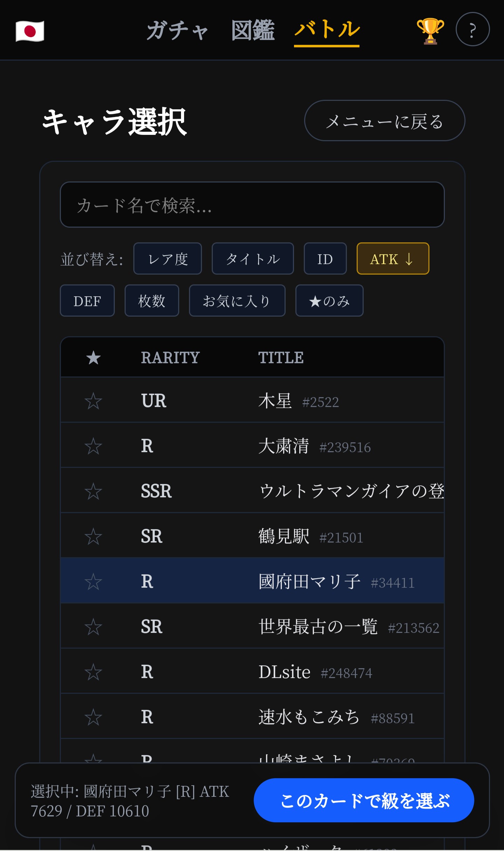Star the 鶴見駅 card
This screenshot has width=504, height=851.
(x=93, y=537)
